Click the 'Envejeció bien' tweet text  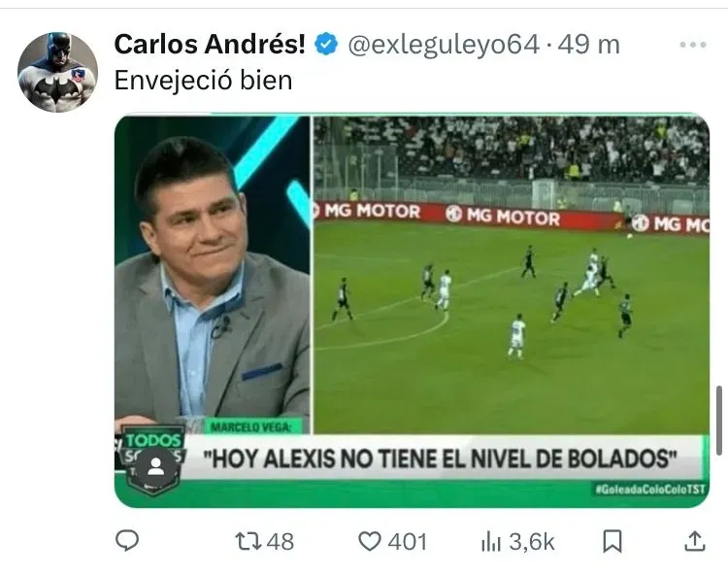click(204, 81)
